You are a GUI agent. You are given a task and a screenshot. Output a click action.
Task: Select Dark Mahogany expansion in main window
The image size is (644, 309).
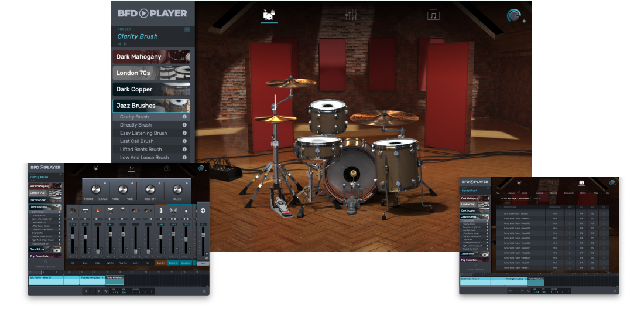tap(151, 57)
